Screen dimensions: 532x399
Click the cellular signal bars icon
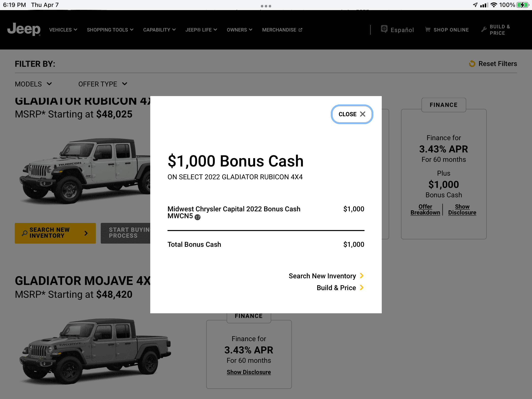coord(484,5)
